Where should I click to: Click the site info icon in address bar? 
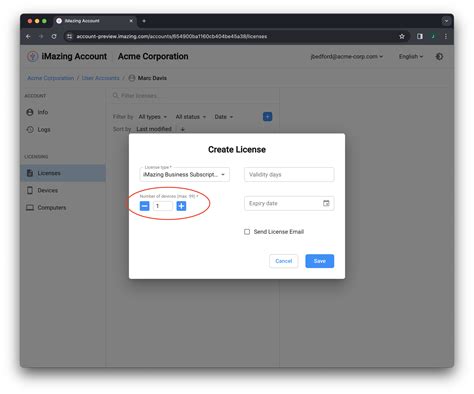[69, 36]
